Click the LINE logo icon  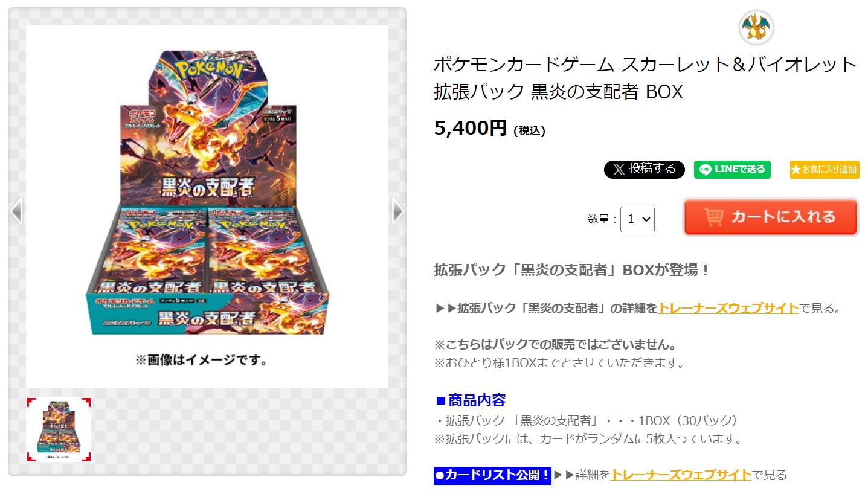[x=705, y=170]
